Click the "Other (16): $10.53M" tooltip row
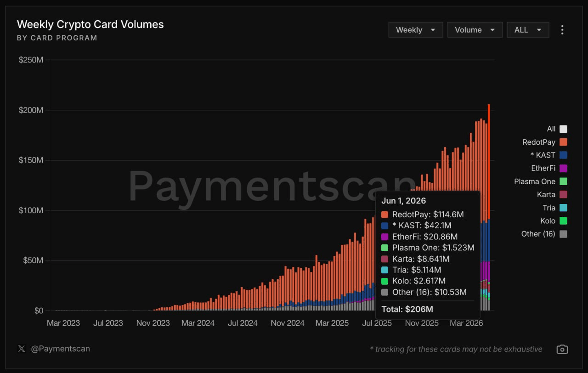 pos(424,292)
